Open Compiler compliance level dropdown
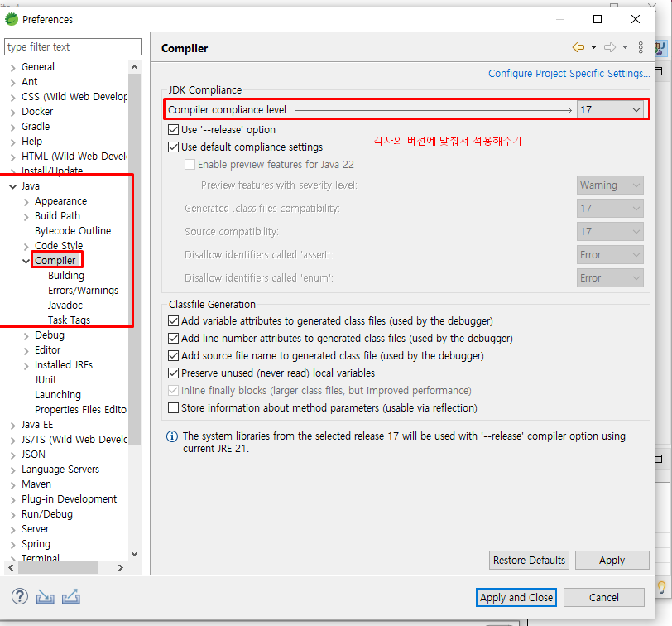Image resolution: width=672 pixels, height=626 pixels. (x=610, y=110)
